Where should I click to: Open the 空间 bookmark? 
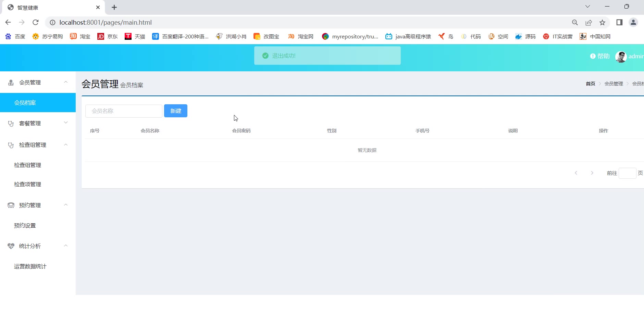pos(498,36)
